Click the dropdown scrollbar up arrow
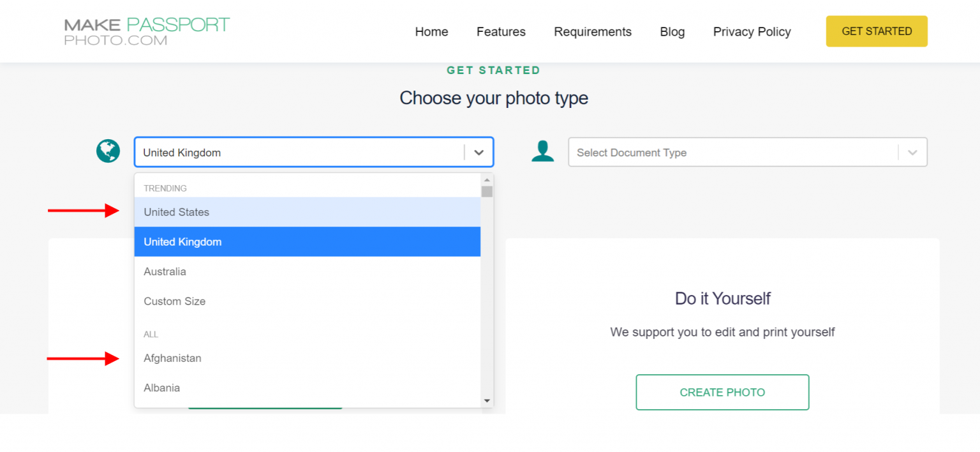This screenshot has width=980, height=452. pyautogui.click(x=487, y=179)
